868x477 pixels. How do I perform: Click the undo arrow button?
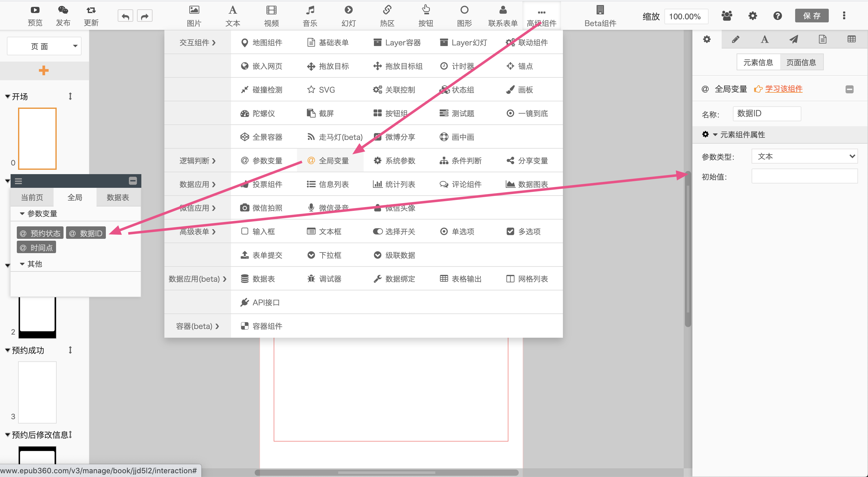125,16
